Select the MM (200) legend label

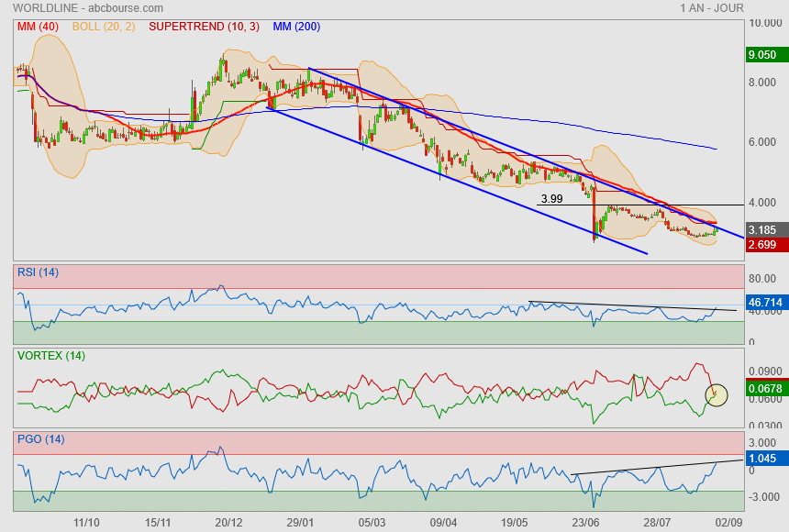pos(295,27)
